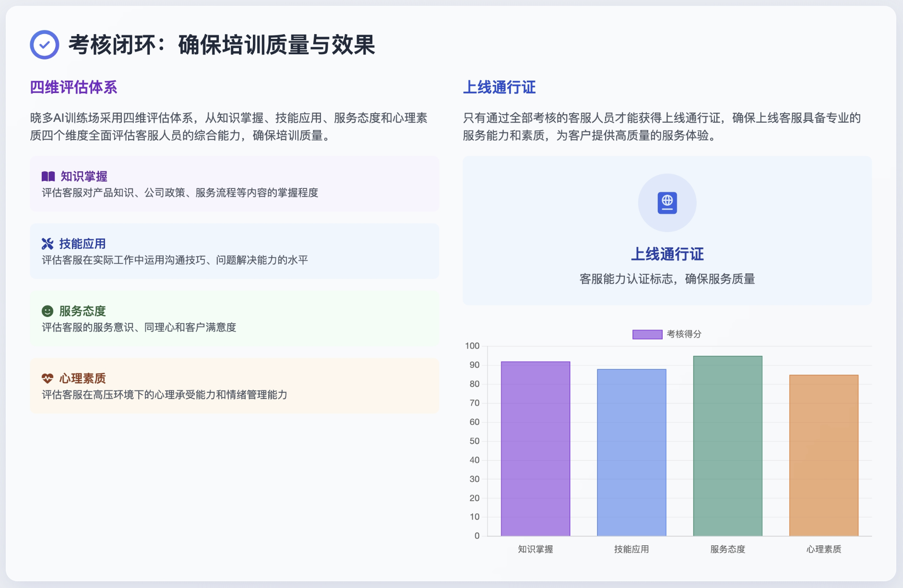The height and width of the screenshot is (588, 903).
Task: Click the circular blue badge above 上线通行证 label
Action: tap(667, 203)
